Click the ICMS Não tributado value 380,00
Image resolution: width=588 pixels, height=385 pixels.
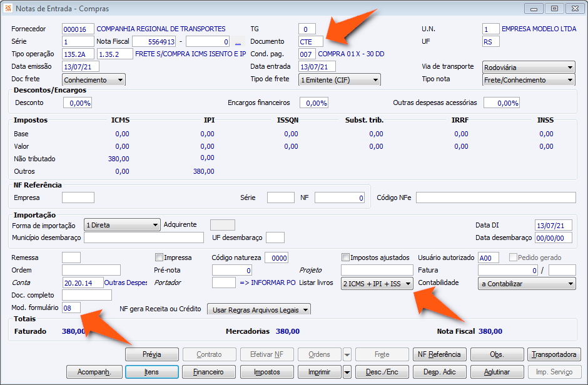pos(118,159)
